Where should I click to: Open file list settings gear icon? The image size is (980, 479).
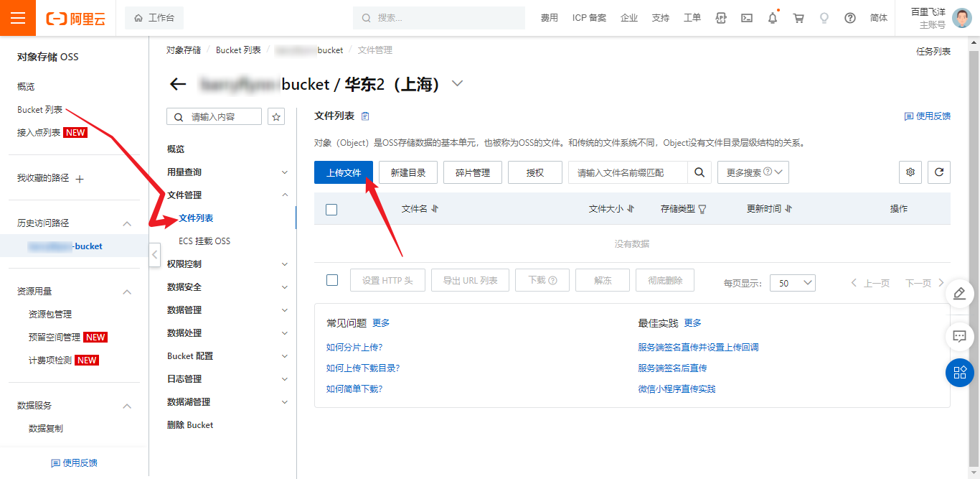910,172
